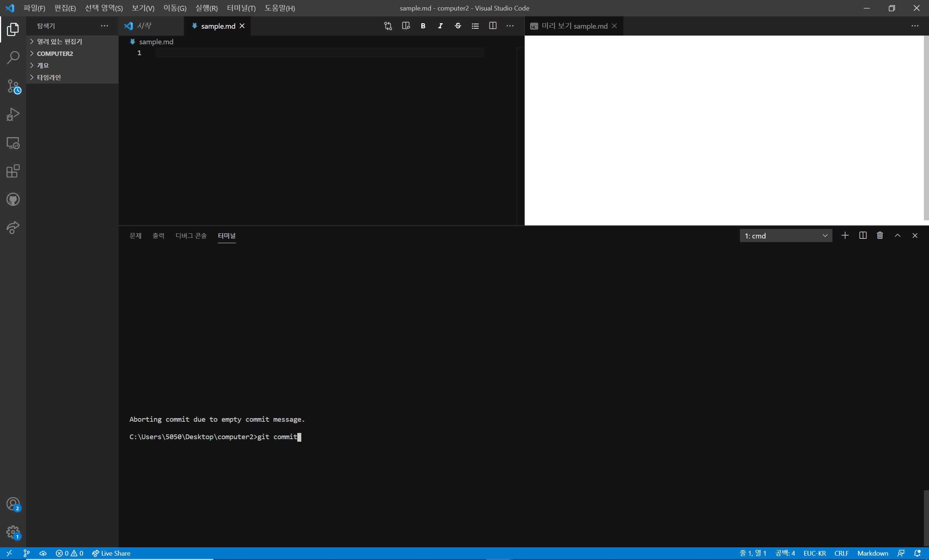Image resolution: width=929 pixels, height=560 pixels.
Task: Click Live Share in status bar
Action: tap(111, 553)
